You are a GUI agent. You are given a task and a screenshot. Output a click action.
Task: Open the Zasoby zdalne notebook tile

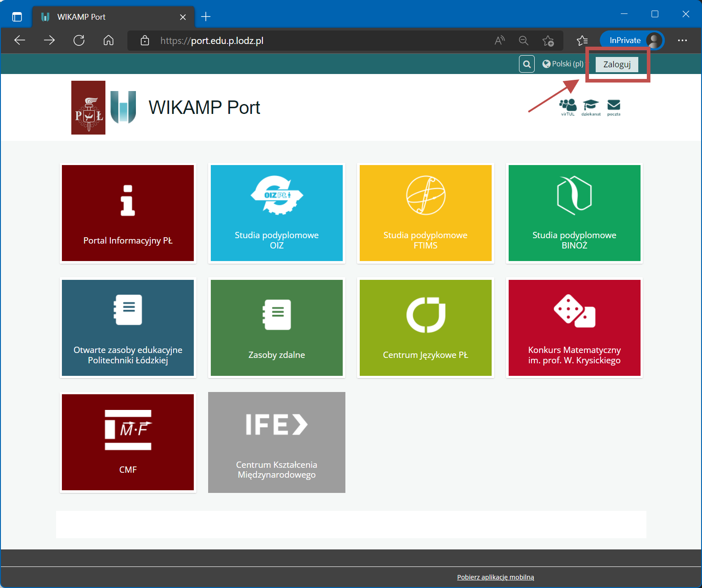276,328
